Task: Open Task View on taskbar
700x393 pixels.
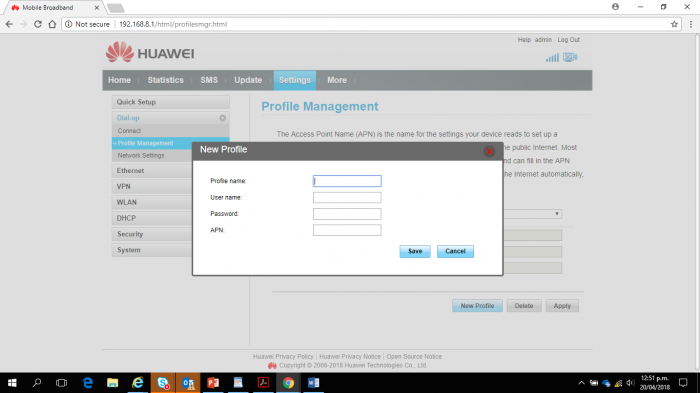Action: pos(62,383)
